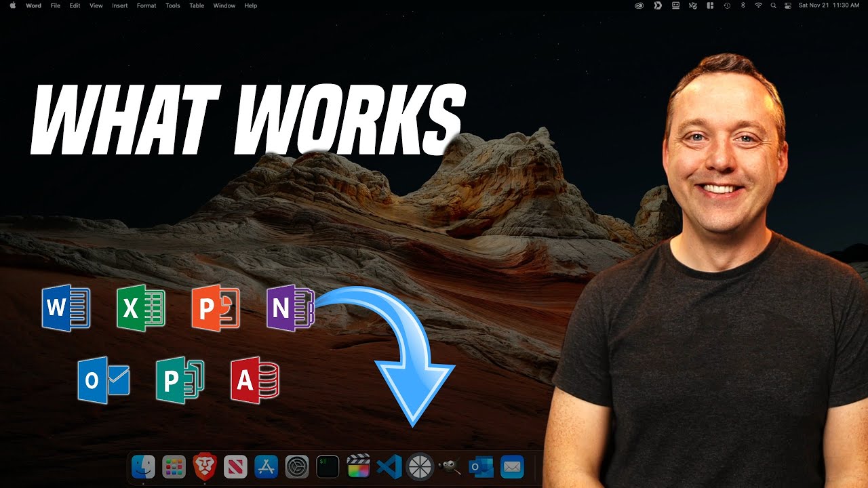The image size is (868, 488).
Task: Open the Help menu
Action: pos(251,5)
